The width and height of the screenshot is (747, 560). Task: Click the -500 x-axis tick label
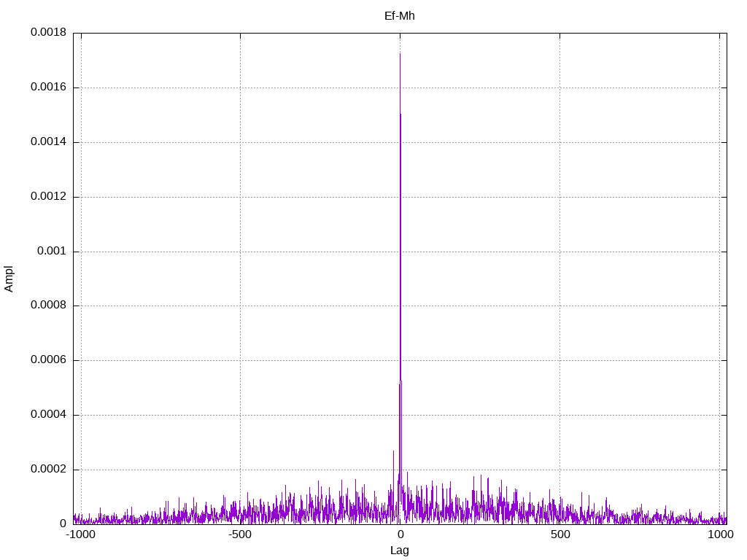[x=239, y=534]
